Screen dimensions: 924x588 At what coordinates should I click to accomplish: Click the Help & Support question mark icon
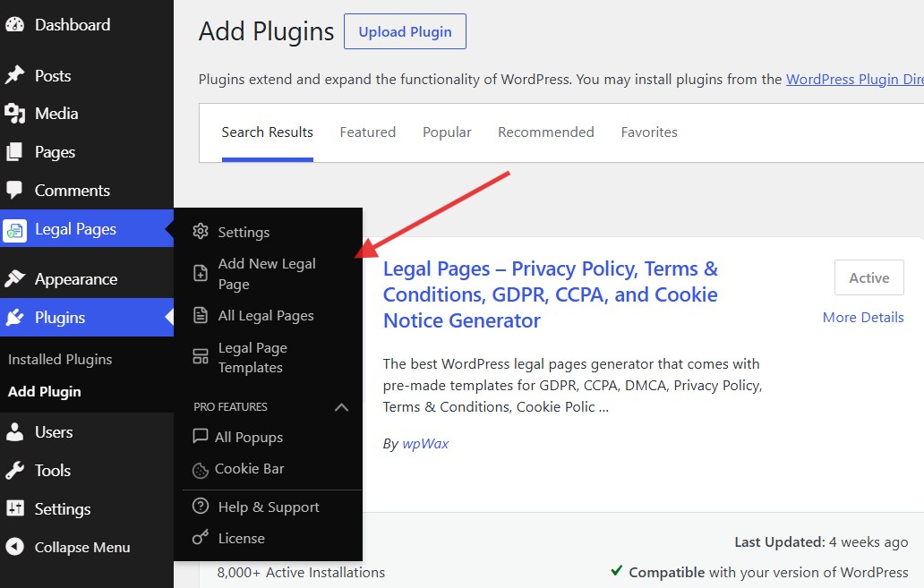point(201,506)
